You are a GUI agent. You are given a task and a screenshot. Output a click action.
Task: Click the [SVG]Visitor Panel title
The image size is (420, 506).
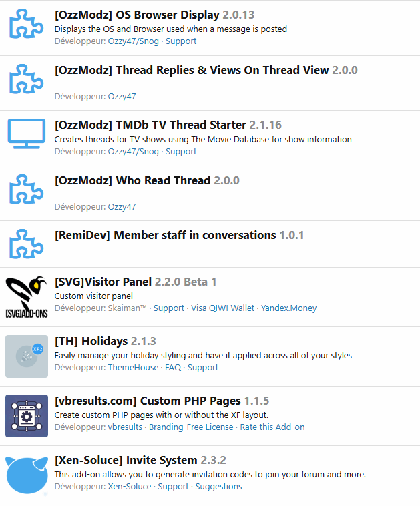point(103,282)
